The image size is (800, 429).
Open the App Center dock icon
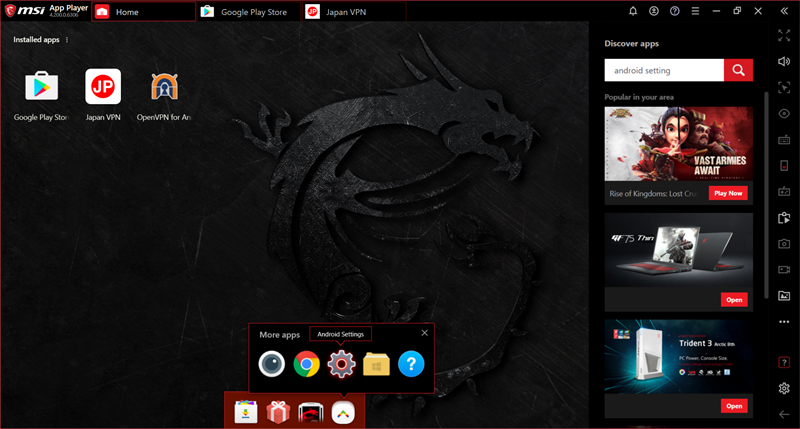[x=245, y=412]
